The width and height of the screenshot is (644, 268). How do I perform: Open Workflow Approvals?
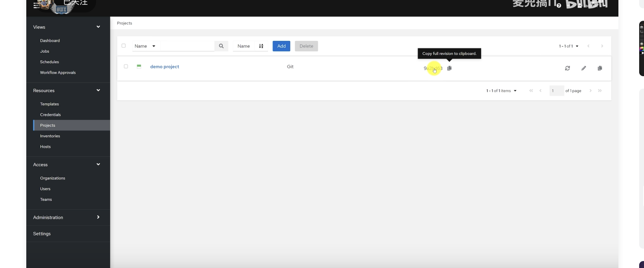(x=58, y=73)
